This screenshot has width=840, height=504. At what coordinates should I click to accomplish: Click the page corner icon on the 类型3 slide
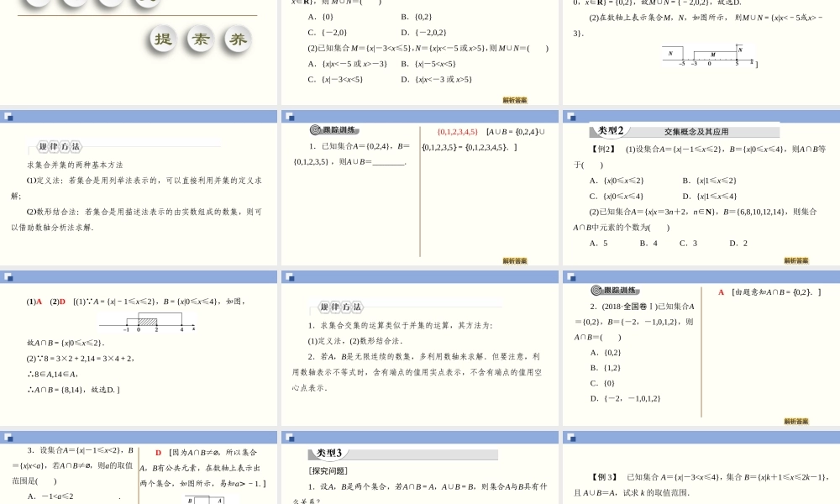point(289,439)
